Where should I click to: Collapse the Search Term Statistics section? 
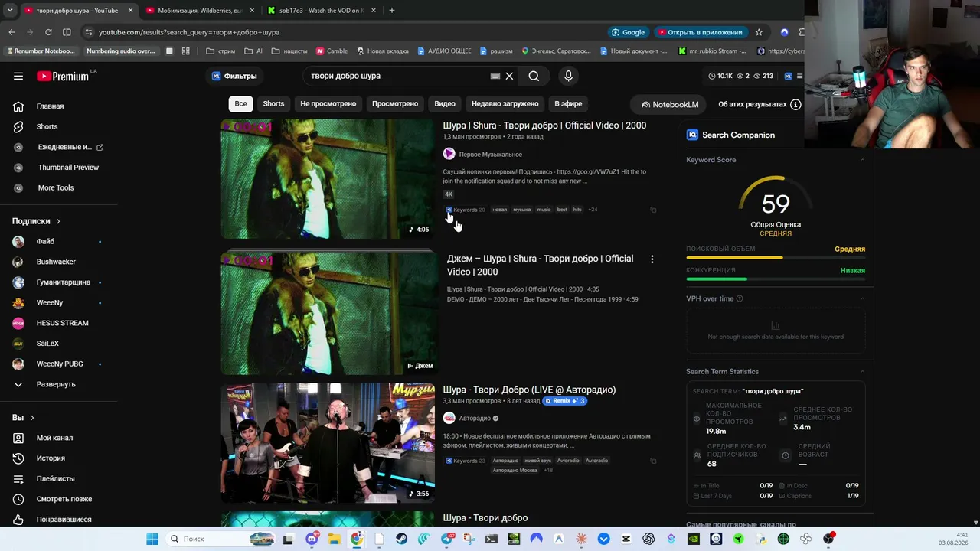click(862, 372)
